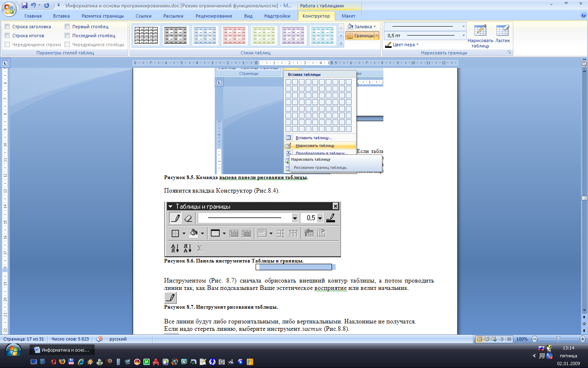This screenshot has height=368, width=588.
Task: Open the Разметка страницы tab
Action: [x=102, y=16]
